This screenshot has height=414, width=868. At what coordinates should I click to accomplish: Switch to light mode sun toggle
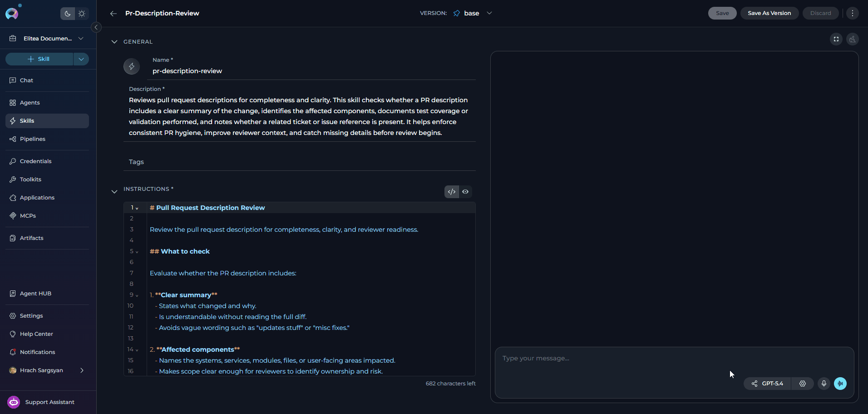(x=82, y=14)
